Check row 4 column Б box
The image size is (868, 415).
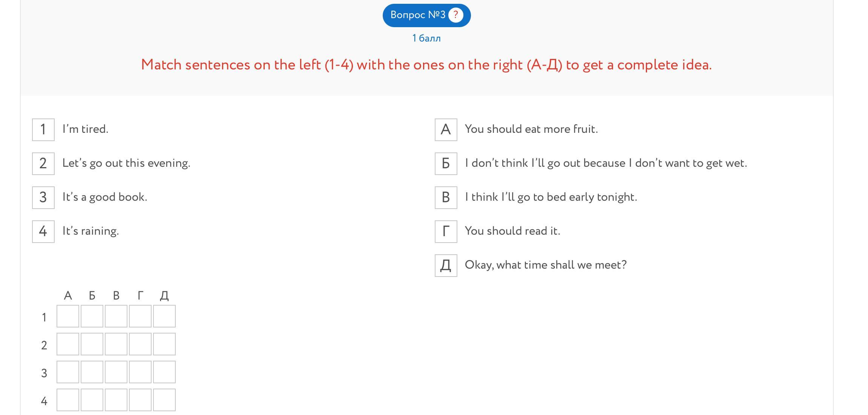(92, 400)
